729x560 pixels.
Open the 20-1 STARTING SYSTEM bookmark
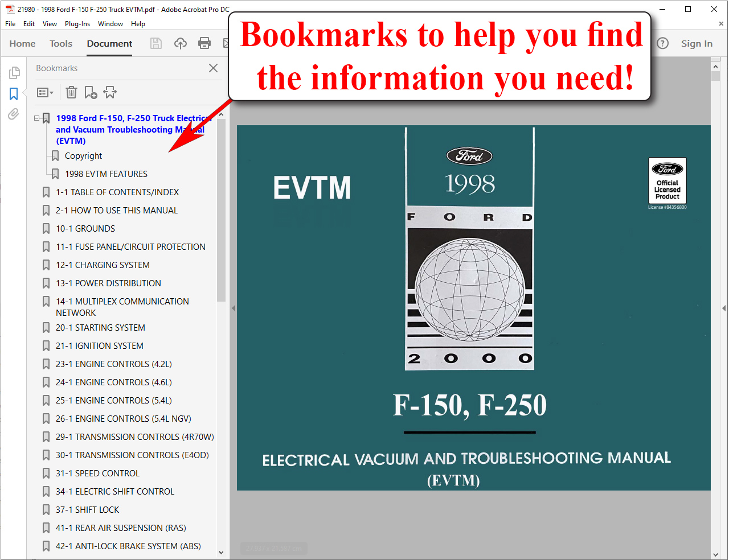(100, 328)
